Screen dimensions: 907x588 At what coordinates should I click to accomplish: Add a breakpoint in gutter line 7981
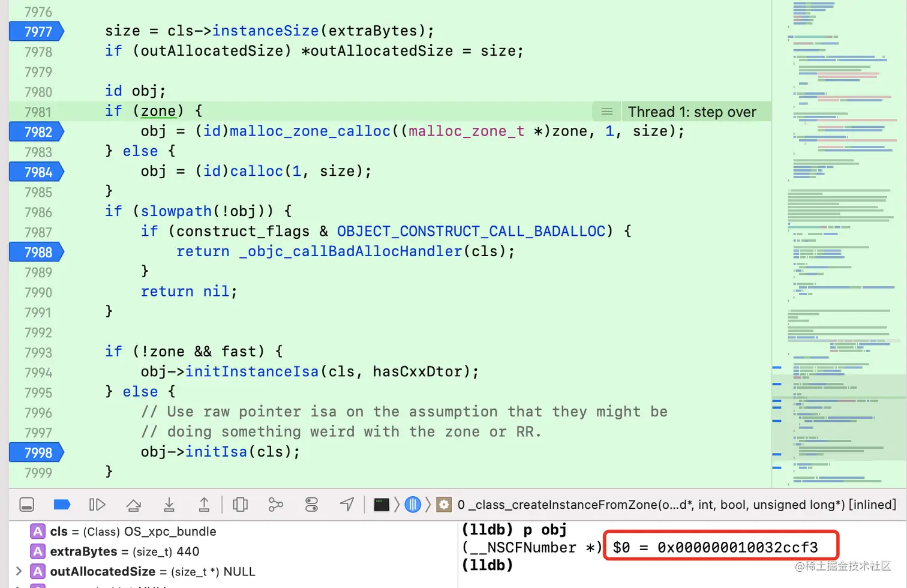(x=38, y=112)
